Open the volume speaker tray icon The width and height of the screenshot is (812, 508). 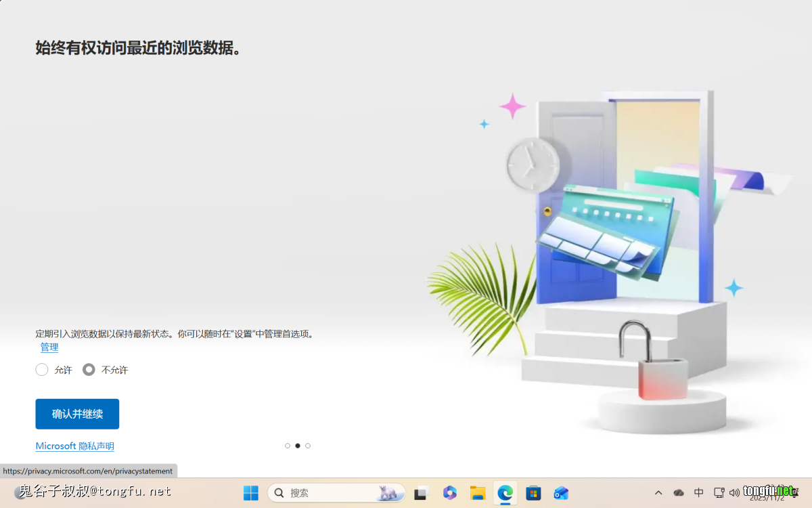tap(735, 493)
